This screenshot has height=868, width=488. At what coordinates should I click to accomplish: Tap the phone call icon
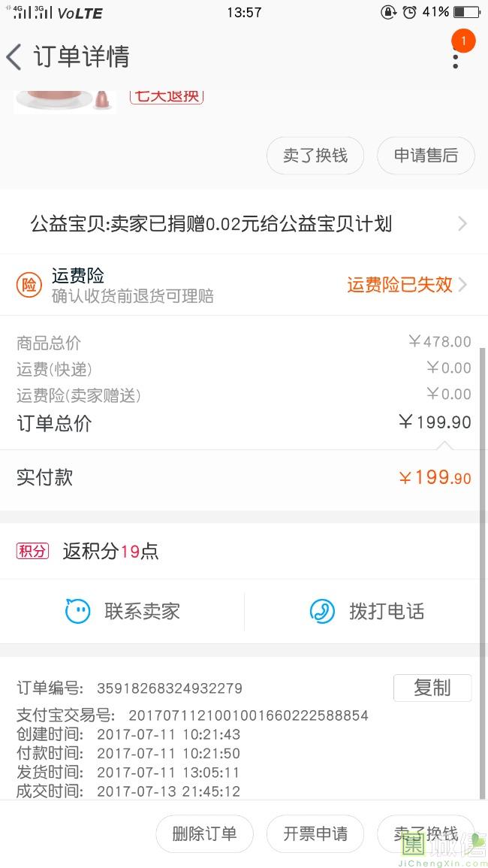point(322,611)
